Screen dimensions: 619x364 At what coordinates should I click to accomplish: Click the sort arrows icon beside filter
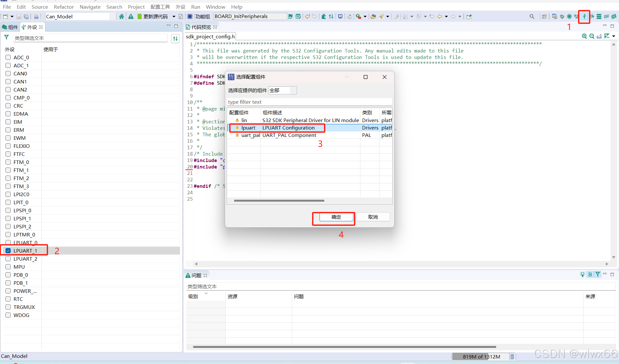175,39
